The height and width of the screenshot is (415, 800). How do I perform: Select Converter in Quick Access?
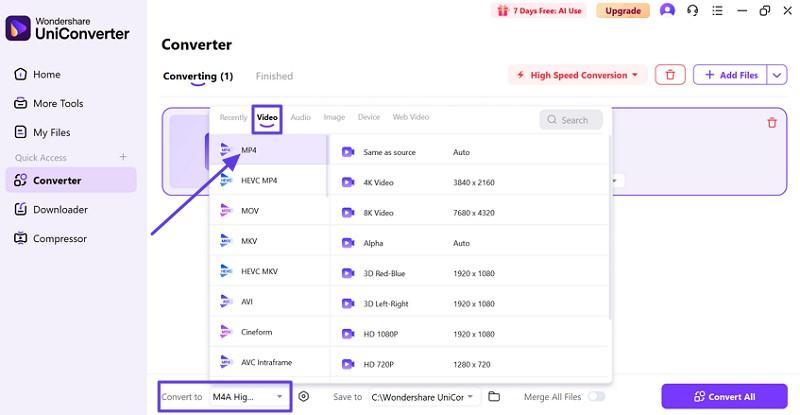[x=71, y=180]
